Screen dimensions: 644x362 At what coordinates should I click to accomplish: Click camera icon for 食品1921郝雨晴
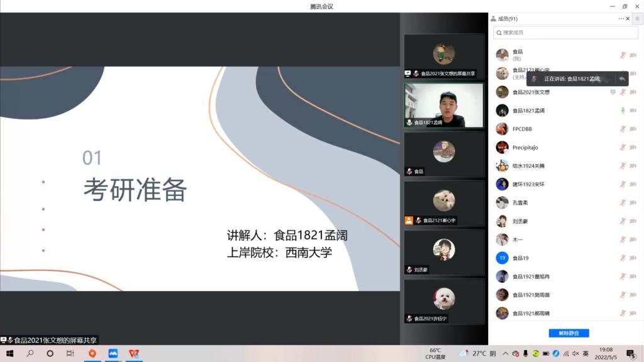pos(633,313)
